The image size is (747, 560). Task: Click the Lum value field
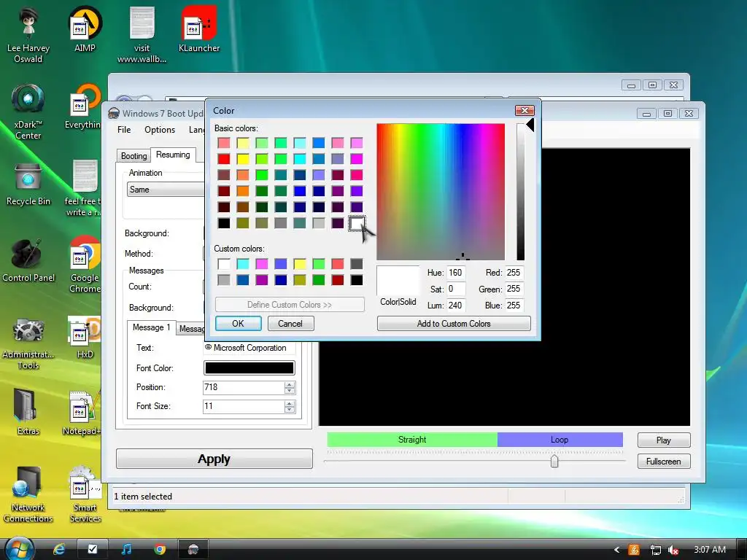(456, 306)
